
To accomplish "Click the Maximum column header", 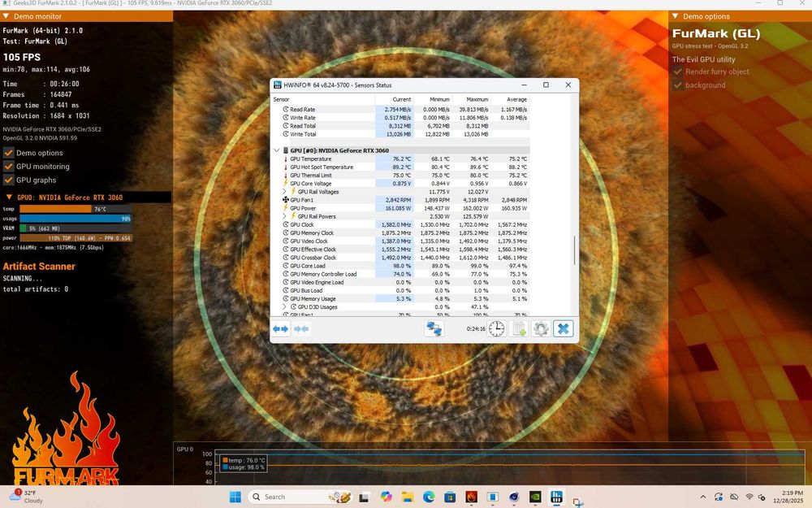I will click(x=472, y=99).
